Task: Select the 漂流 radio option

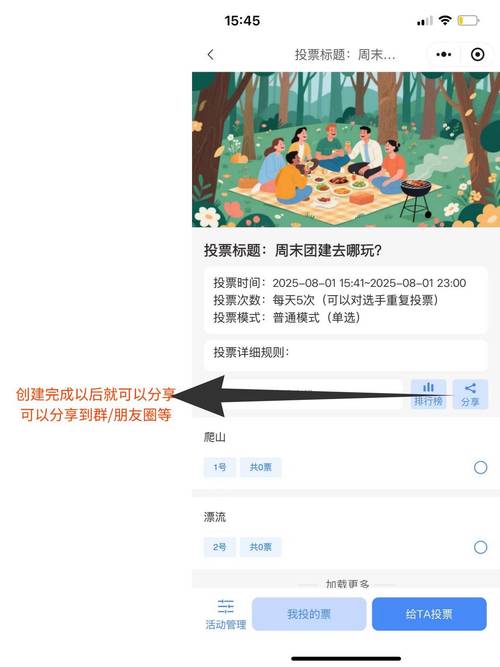Action: tap(480, 547)
